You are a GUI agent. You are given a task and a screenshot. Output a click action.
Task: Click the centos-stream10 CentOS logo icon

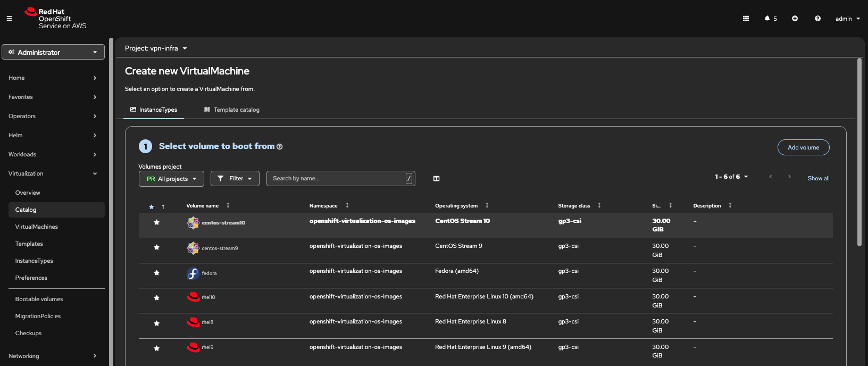point(193,223)
